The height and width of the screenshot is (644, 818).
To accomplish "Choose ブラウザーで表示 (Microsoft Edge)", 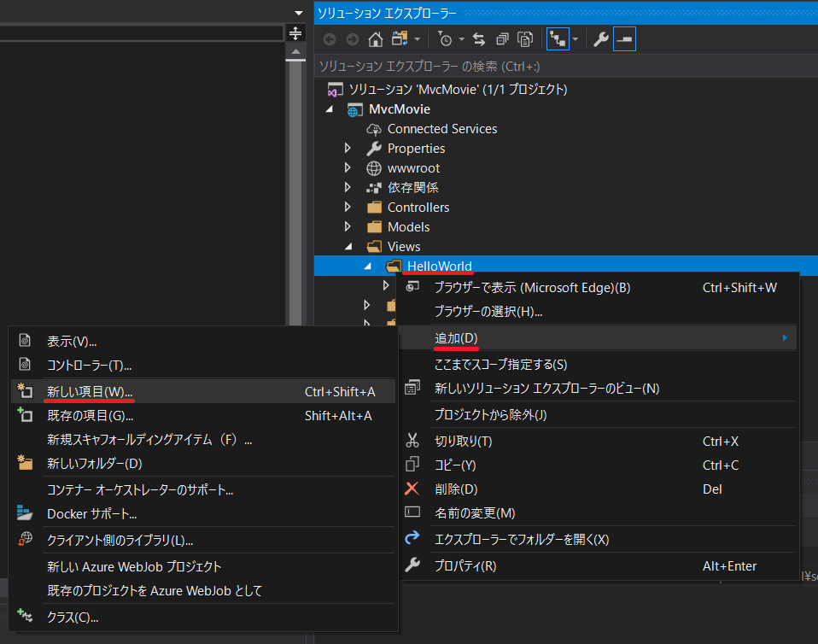I will click(x=599, y=288).
